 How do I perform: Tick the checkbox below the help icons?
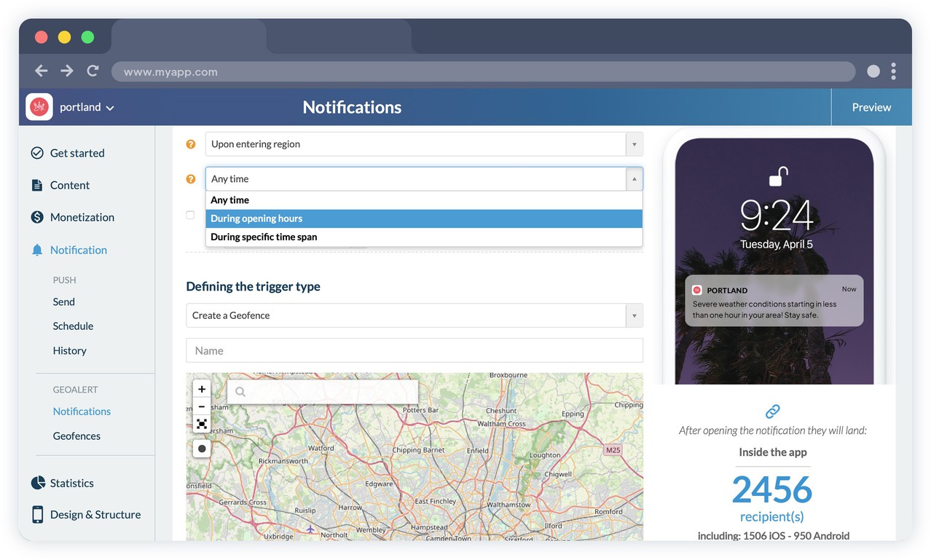190,215
